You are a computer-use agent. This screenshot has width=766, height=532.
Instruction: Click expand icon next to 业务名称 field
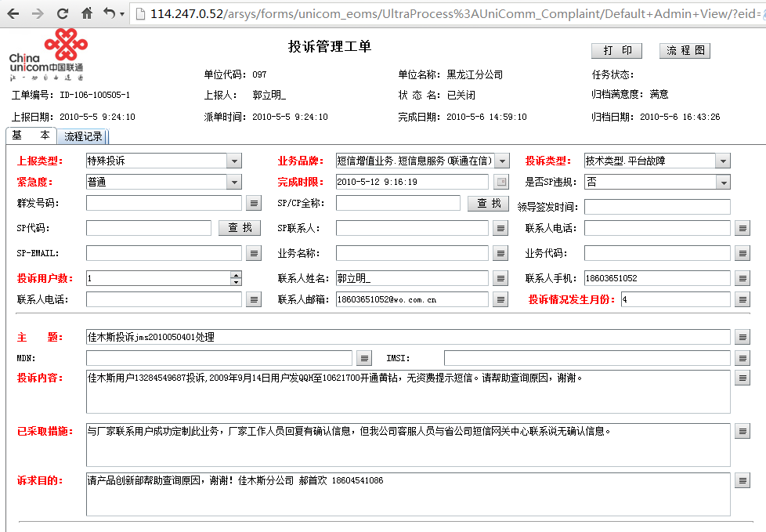(x=500, y=253)
